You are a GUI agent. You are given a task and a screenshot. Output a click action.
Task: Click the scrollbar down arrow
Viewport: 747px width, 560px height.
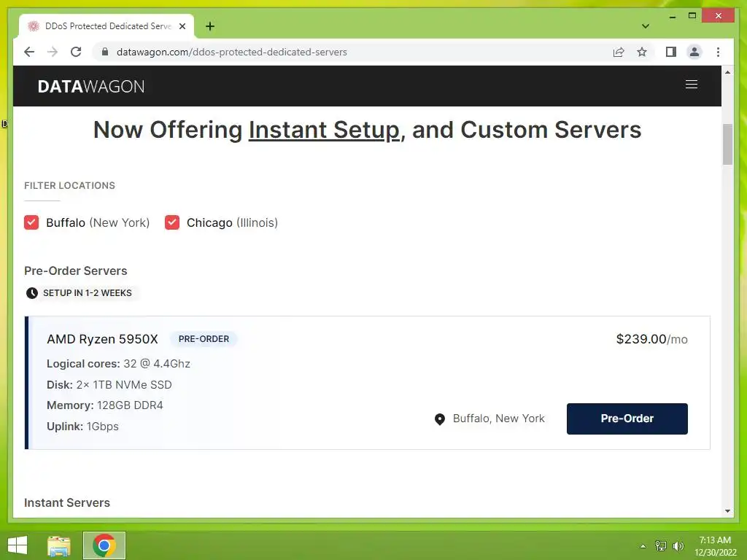[x=727, y=511]
